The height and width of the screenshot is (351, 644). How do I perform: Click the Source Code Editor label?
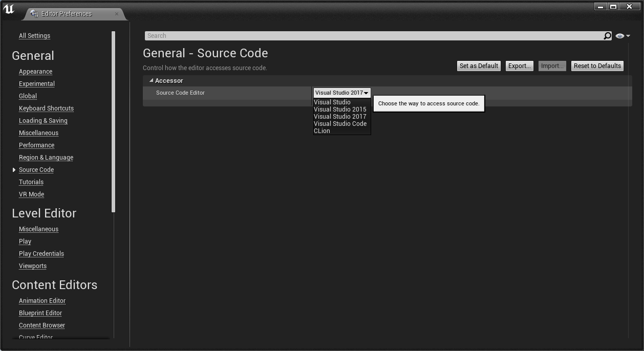tap(180, 93)
